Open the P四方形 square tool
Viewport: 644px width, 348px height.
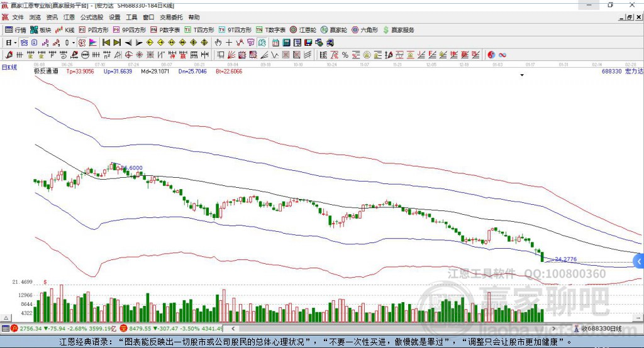pos(94,30)
